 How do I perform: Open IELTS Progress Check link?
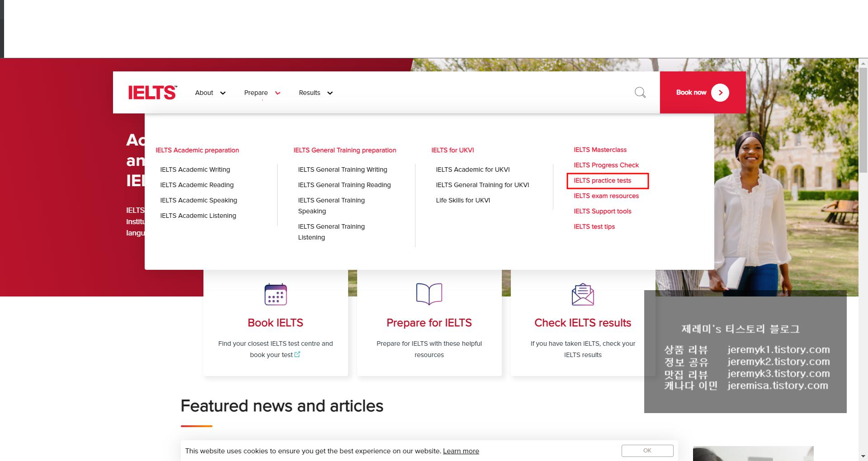click(606, 165)
